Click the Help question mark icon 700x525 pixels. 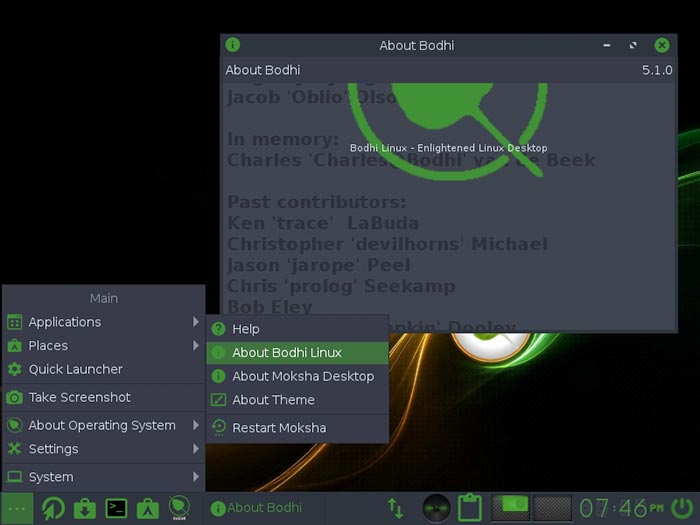[218, 329]
